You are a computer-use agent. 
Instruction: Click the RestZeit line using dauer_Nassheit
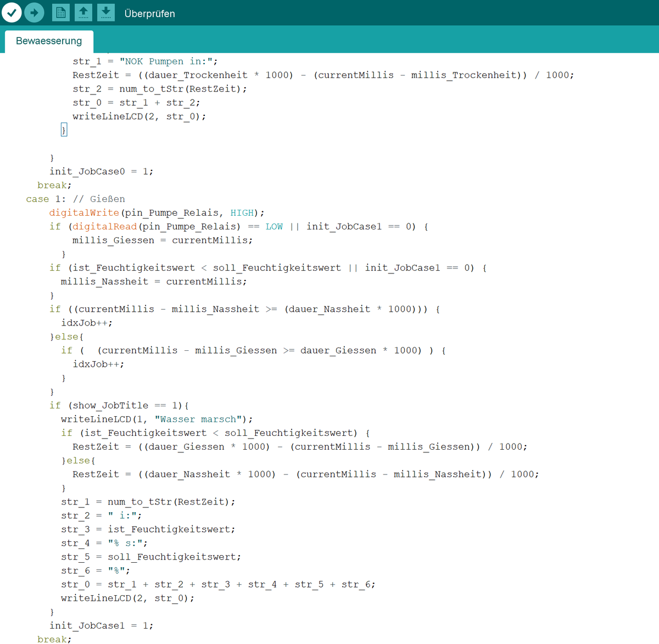click(x=306, y=474)
